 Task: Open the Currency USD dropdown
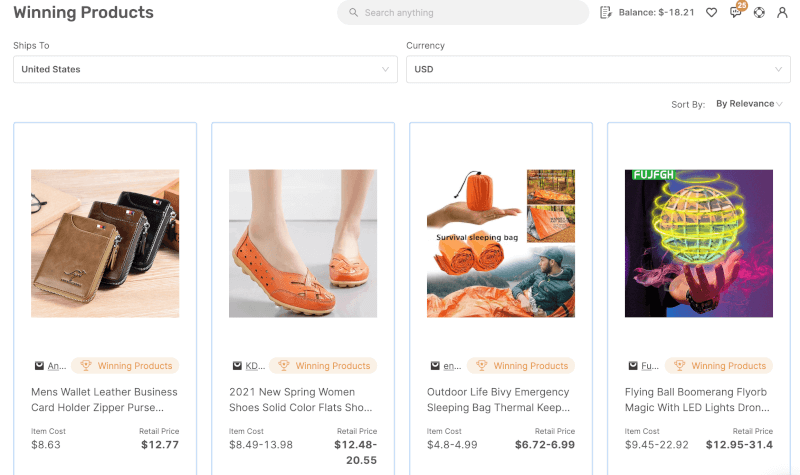(x=598, y=69)
